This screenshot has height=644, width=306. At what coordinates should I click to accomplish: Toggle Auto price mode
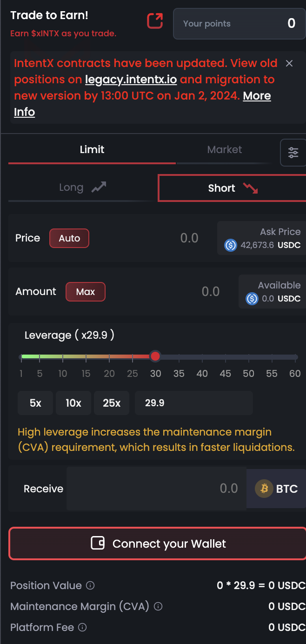point(69,238)
